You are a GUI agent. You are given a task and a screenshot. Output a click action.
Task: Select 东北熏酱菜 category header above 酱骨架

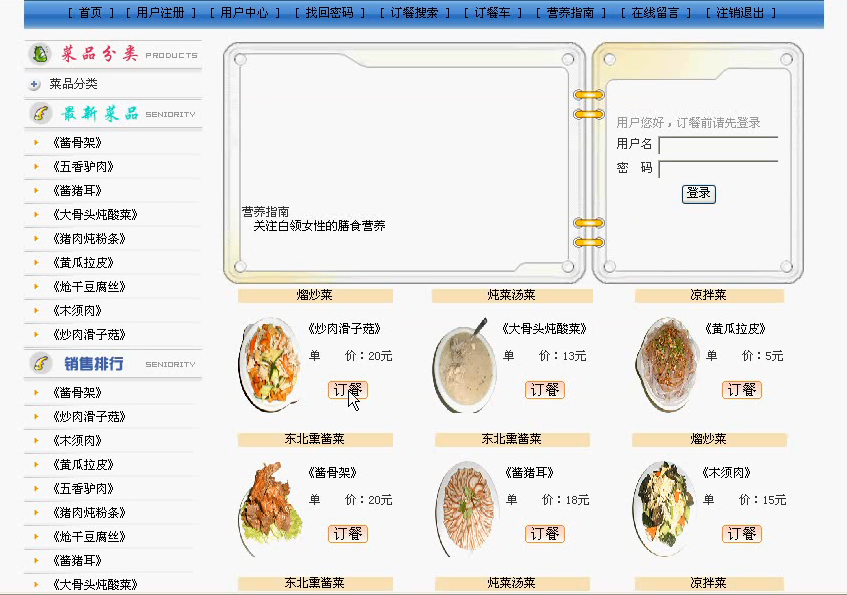pos(315,439)
